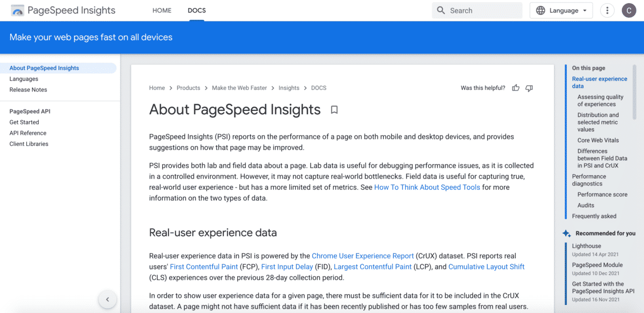Bookmark the About PageSpeed Insights page

[334, 110]
